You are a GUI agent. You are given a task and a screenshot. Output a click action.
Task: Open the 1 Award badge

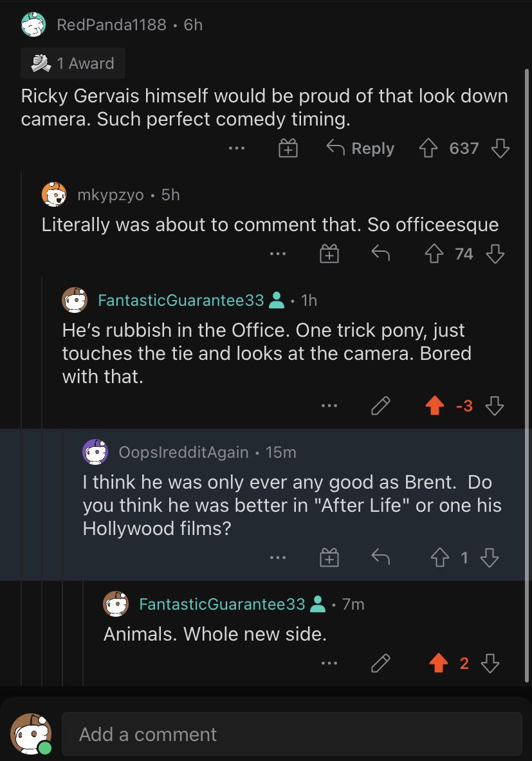point(73,63)
